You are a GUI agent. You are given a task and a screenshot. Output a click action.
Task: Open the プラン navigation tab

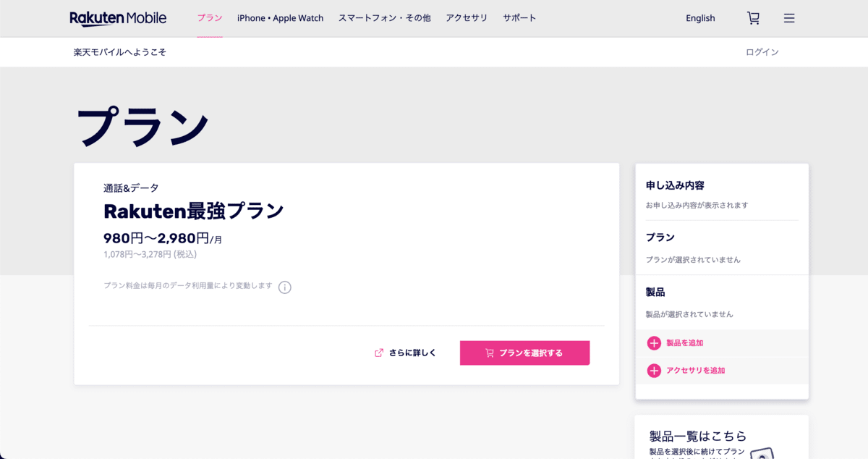point(210,18)
